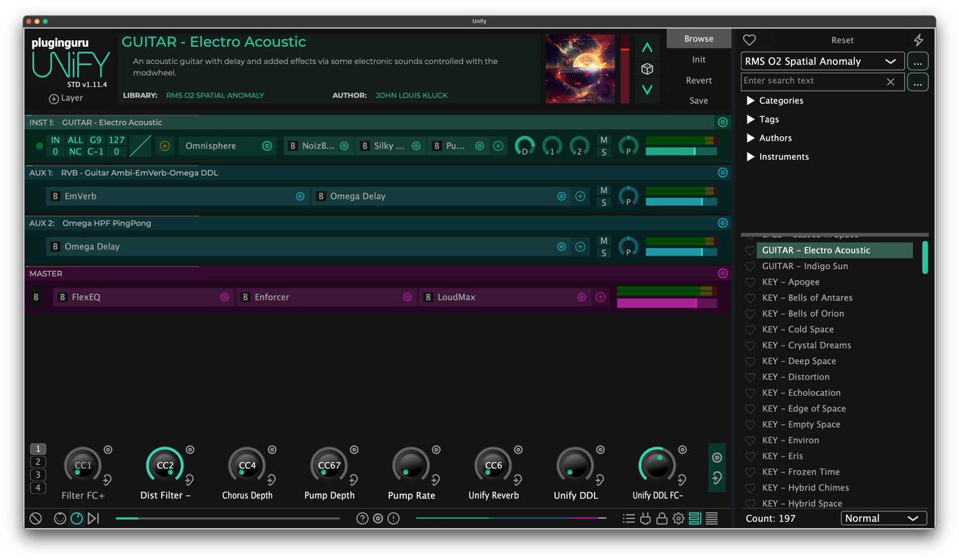Click the lightning bolt icon in the browser
The height and width of the screenshot is (560, 959).
pos(918,40)
